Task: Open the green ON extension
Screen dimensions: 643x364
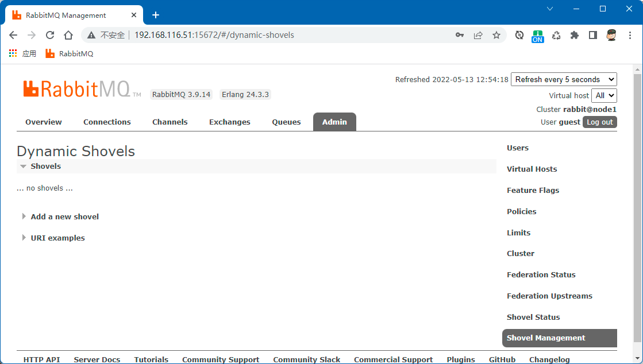Action: coord(538,36)
